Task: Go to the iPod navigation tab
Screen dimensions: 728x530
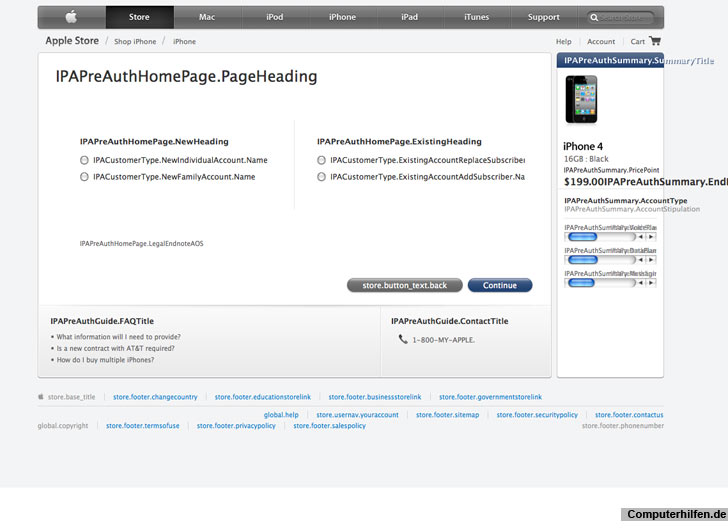Action: (x=275, y=17)
